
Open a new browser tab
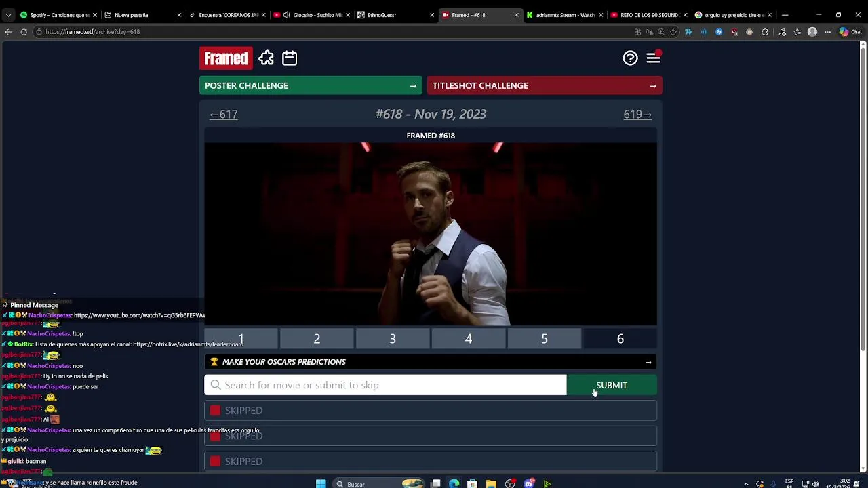785,15
